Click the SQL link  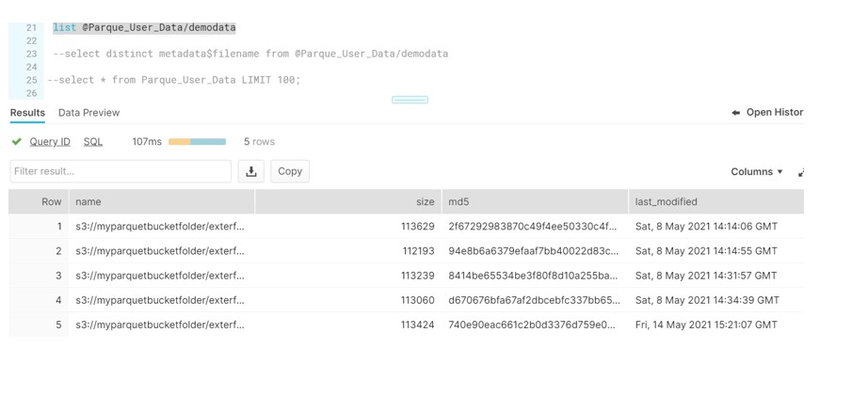coord(93,142)
